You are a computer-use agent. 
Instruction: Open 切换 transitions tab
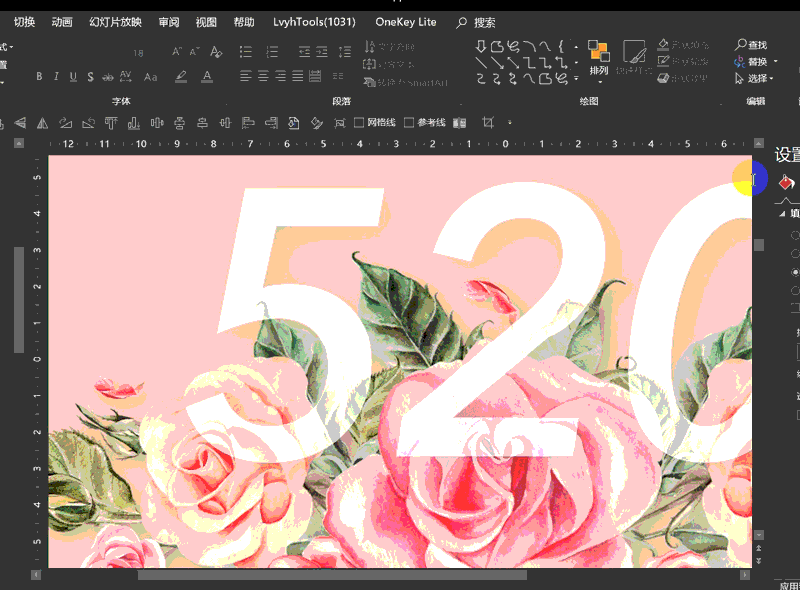coord(24,22)
